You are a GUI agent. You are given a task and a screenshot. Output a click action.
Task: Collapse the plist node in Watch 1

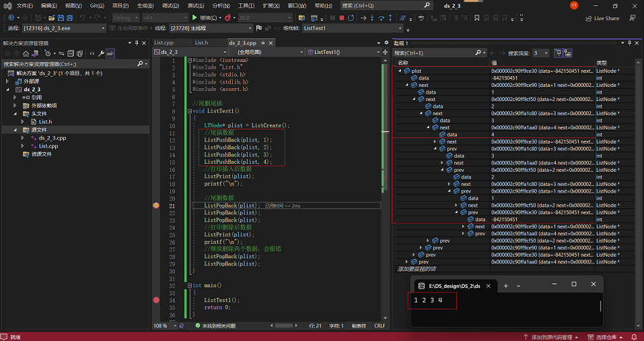pos(400,71)
